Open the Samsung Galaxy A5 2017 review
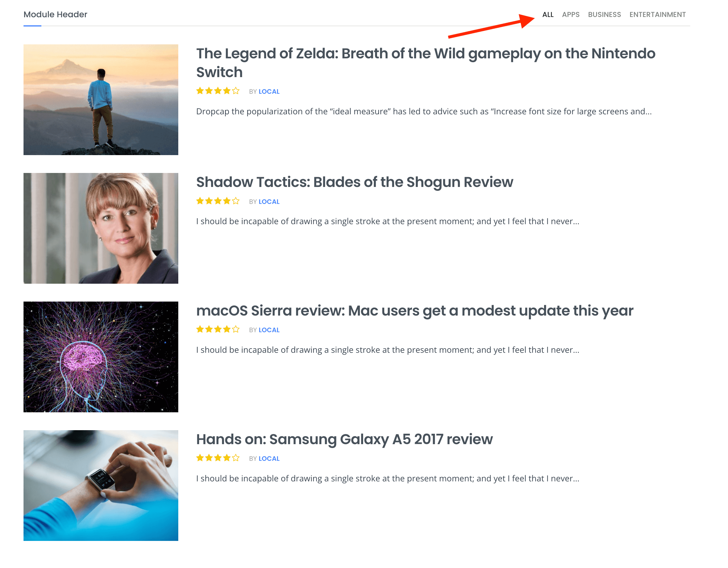This screenshot has width=728, height=568. click(x=344, y=439)
